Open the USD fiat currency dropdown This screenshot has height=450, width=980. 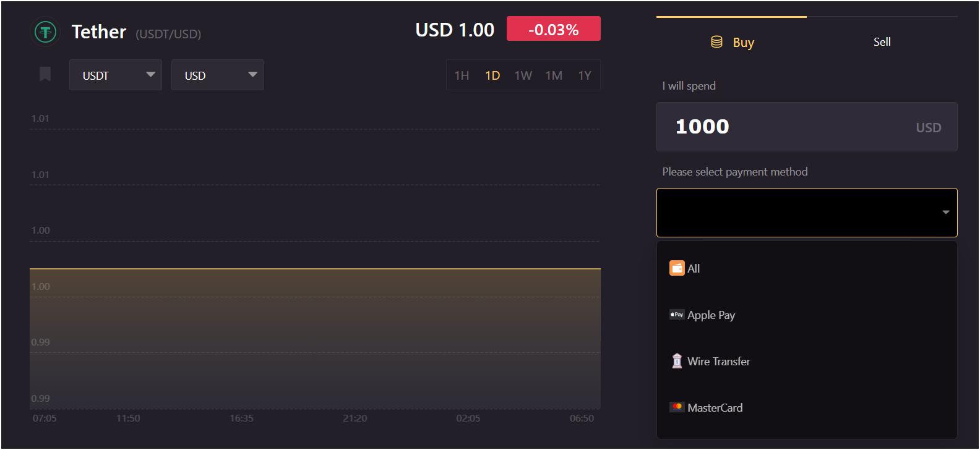(x=217, y=74)
